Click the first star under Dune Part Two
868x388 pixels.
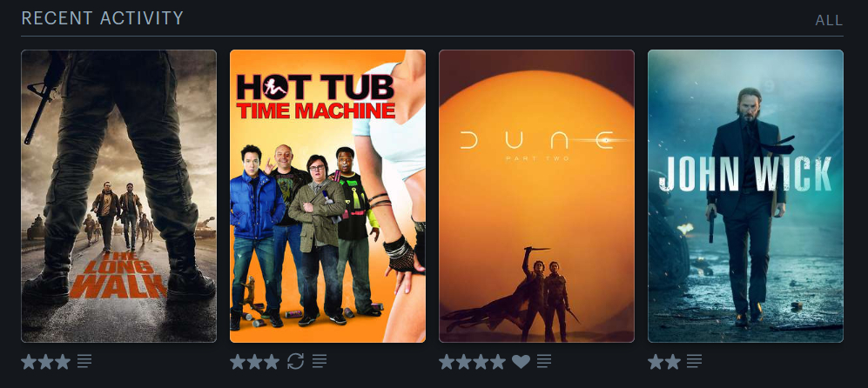447,361
